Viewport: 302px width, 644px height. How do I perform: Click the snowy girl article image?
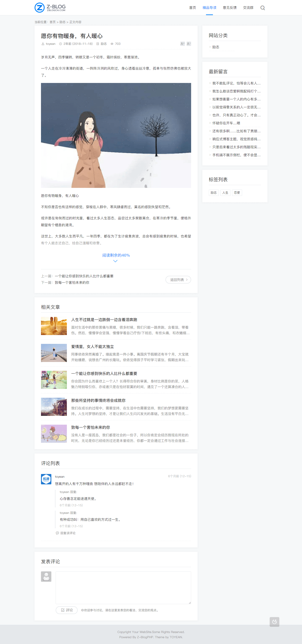click(116, 135)
